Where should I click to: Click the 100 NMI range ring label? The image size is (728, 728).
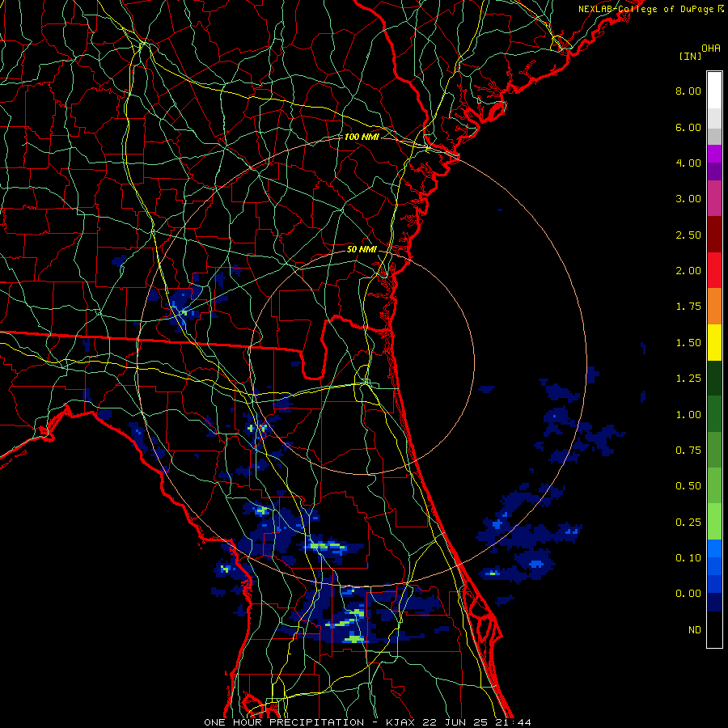[362, 137]
